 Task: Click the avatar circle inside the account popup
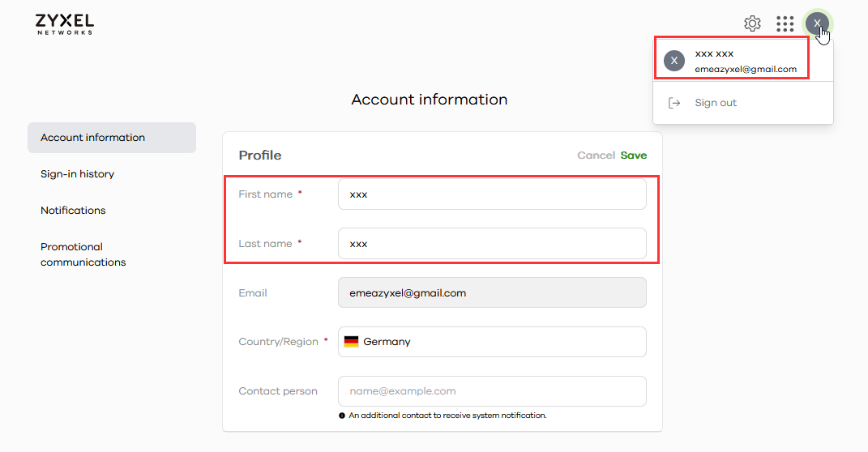click(674, 61)
